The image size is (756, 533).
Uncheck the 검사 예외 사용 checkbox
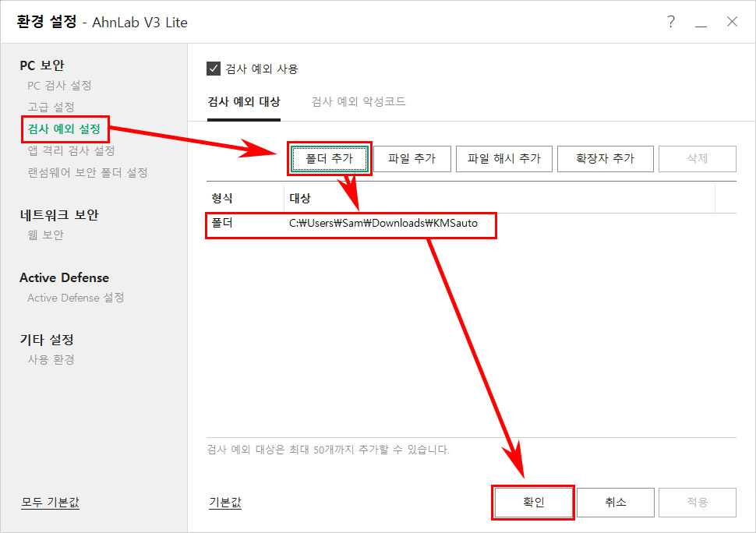(x=214, y=67)
